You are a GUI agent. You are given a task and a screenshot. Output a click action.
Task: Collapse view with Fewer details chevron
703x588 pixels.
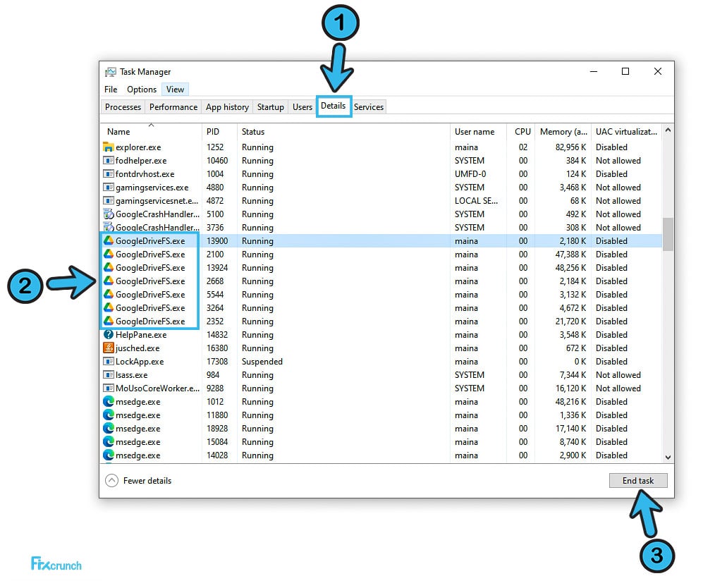(111, 480)
